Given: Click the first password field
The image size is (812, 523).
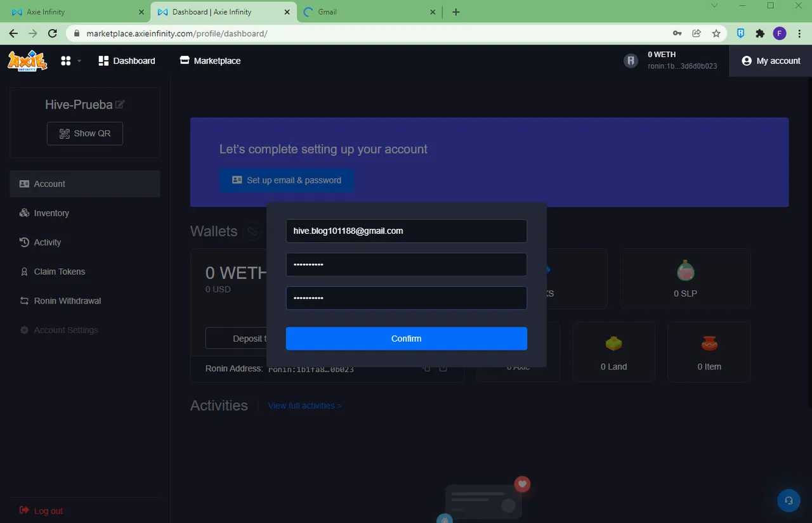Looking at the screenshot, I should (406, 264).
